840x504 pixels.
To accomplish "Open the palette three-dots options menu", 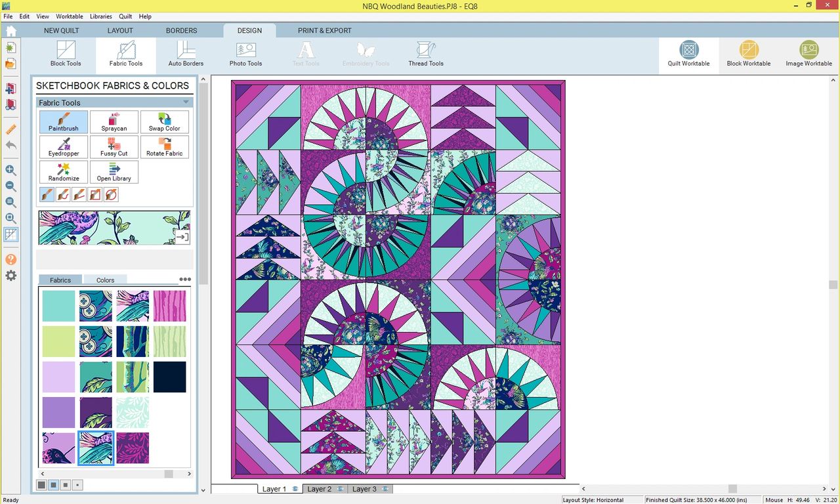I will tap(185, 280).
